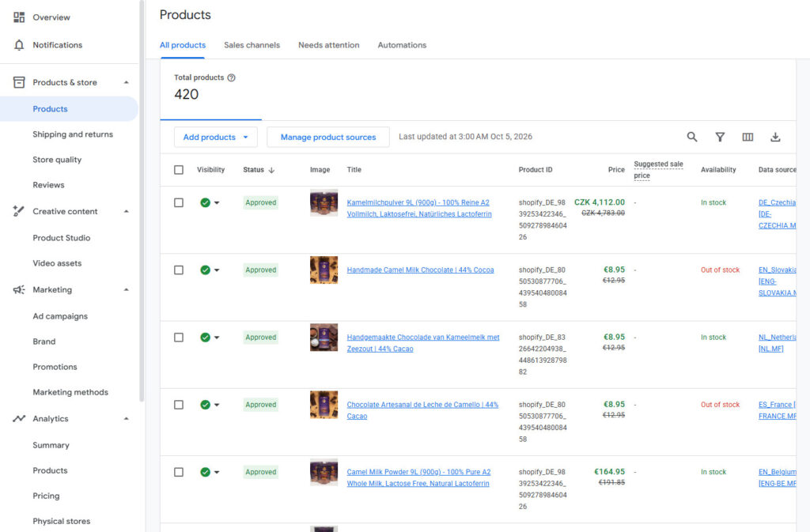Image resolution: width=810 pixels, height=532 pixels.
Task: Click visibility checkmark for Chocolate Artesanal row
Action: coord(205,405)
